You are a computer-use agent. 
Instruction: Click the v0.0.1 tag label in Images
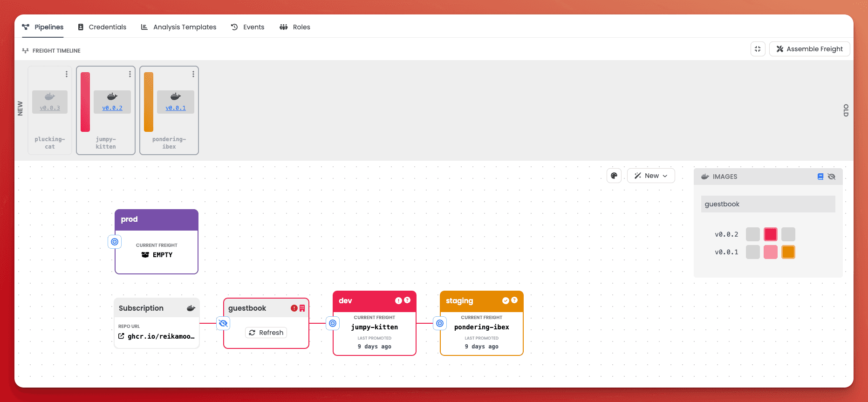point(726,252)
